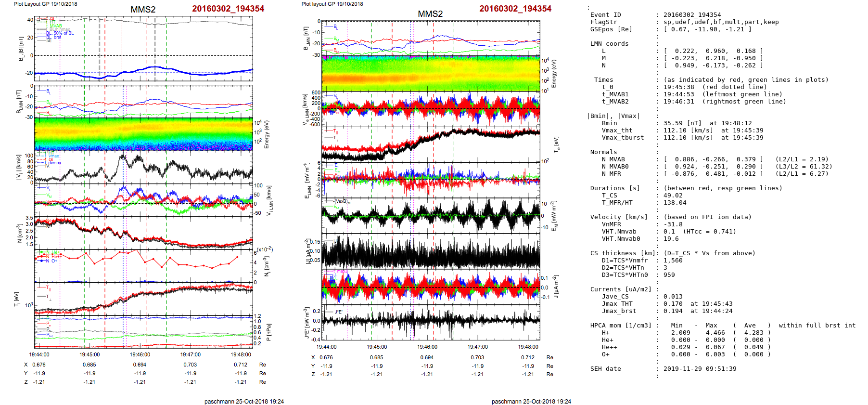The image size is (868, 405).
Task: Click the 'Plot Layout GP 19/10/2018' label at top left
Action: [45, 4]
